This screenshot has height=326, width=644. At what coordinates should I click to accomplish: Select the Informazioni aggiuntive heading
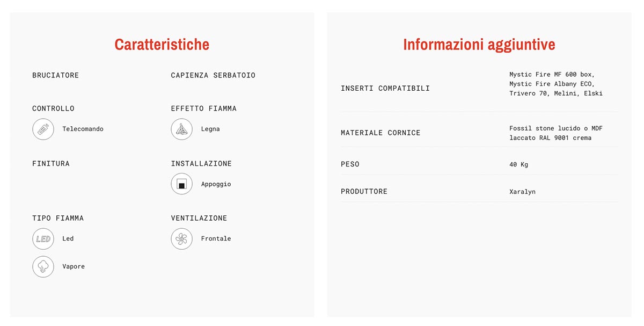pos(479,44)
